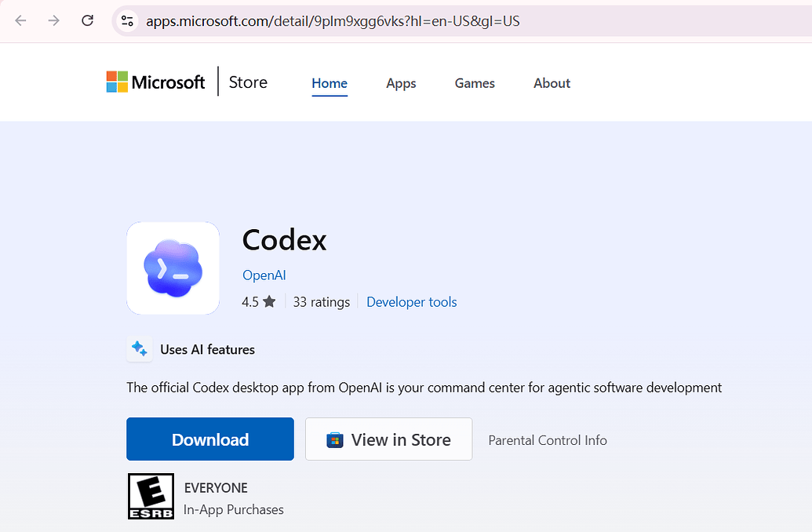This screenshot has width=812, height=532.
Task: Click the EVERYONE rating text
Action: (x=216, y=488)
